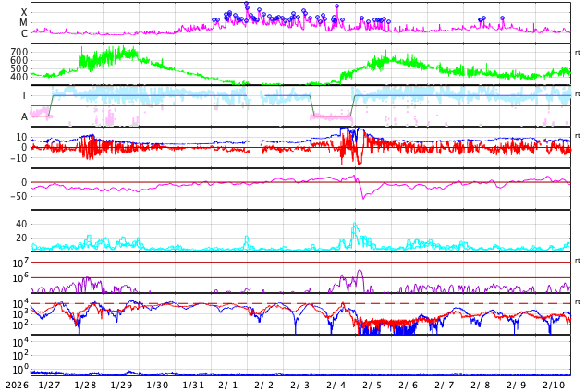Click the X flare class axis label
The width and height of the screenshot is (586, 392).
coord(24,12)
